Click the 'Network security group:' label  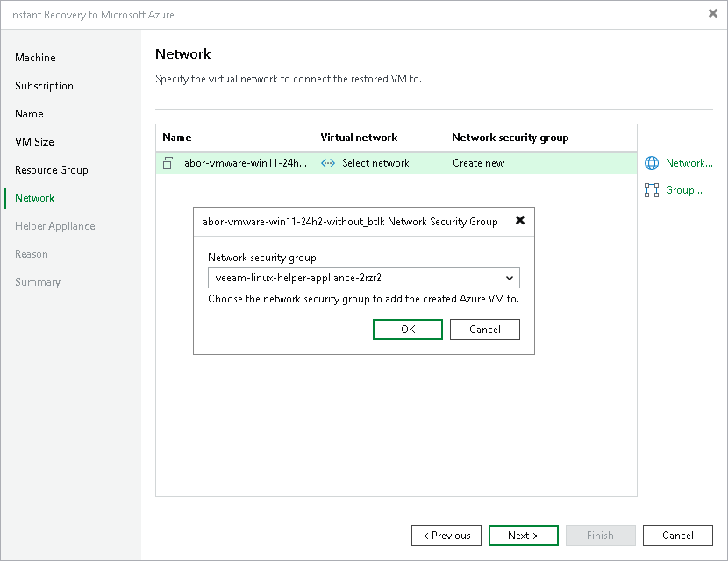tap(264, 258)
